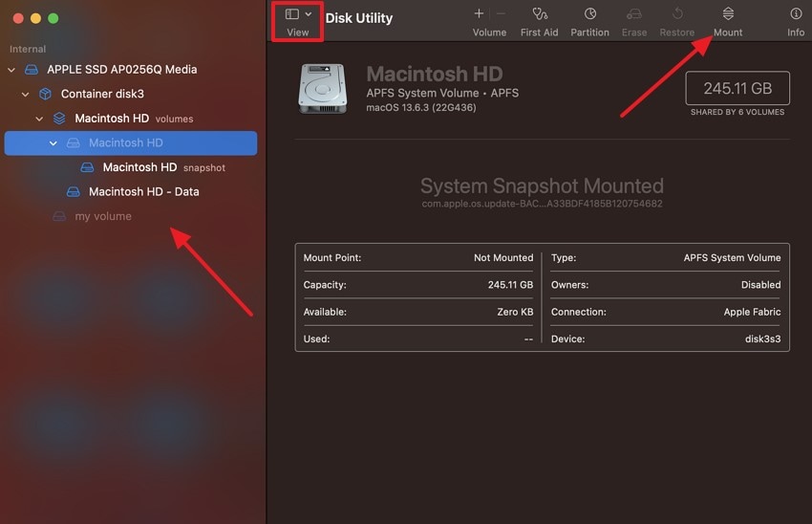Click the Restore arrow icon
Screen dimensions: 812x524
pyautogui.click(x=677, y=13)
